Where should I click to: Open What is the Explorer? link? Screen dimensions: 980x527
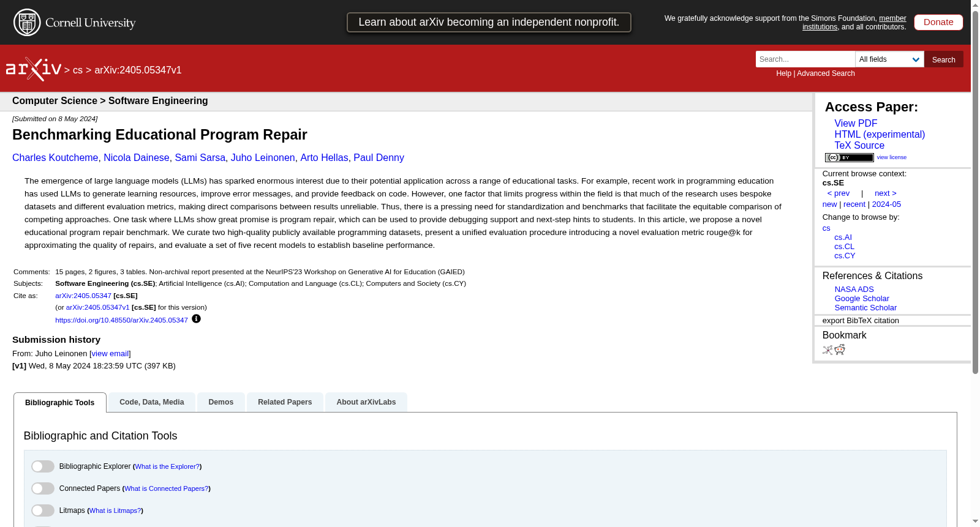167,466
